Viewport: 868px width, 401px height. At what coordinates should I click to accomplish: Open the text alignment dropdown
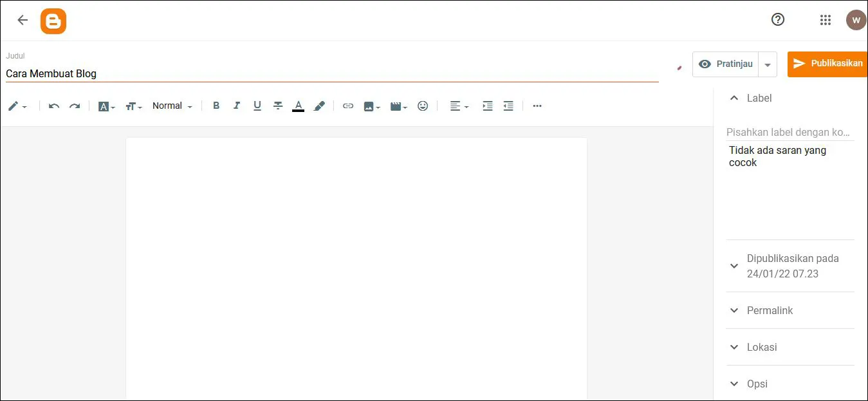point(457,106)
